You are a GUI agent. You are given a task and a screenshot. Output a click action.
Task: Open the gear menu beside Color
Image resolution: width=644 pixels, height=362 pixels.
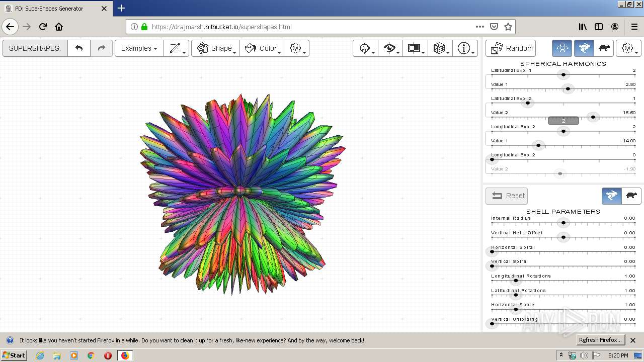(x=296, y=48)
